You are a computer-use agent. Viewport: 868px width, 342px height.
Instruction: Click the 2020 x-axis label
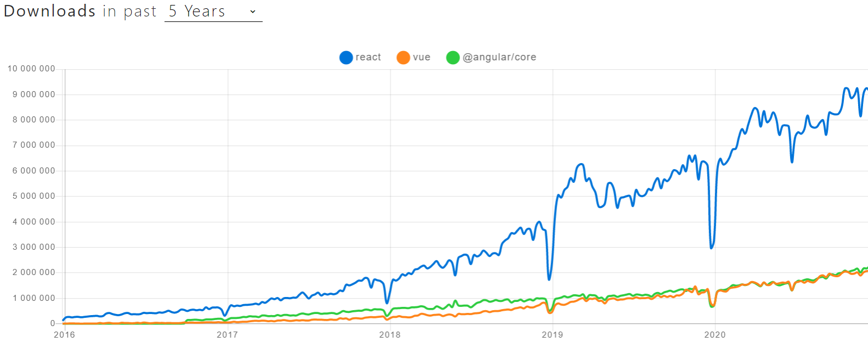tap(715, 334)
